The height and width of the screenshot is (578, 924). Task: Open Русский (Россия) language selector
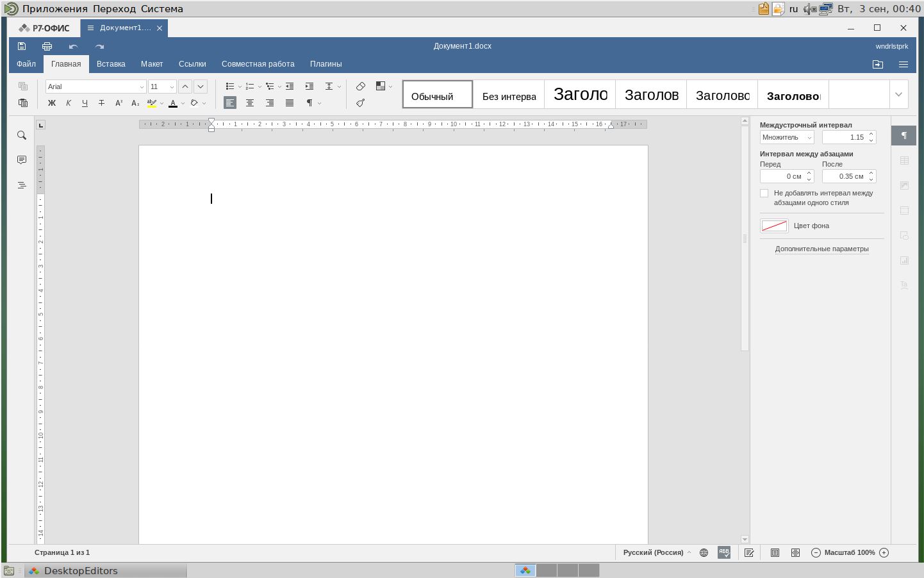coord(657,552)
